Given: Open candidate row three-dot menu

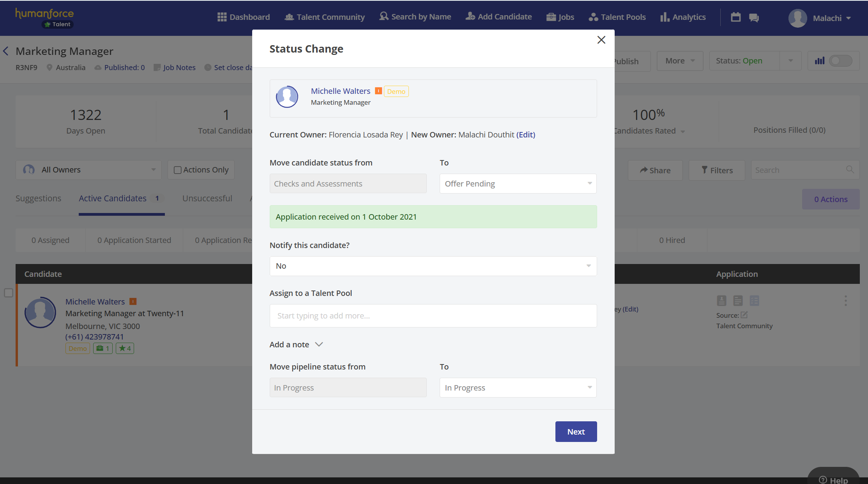Looking at the screenshot, I should tap(845, 301).
